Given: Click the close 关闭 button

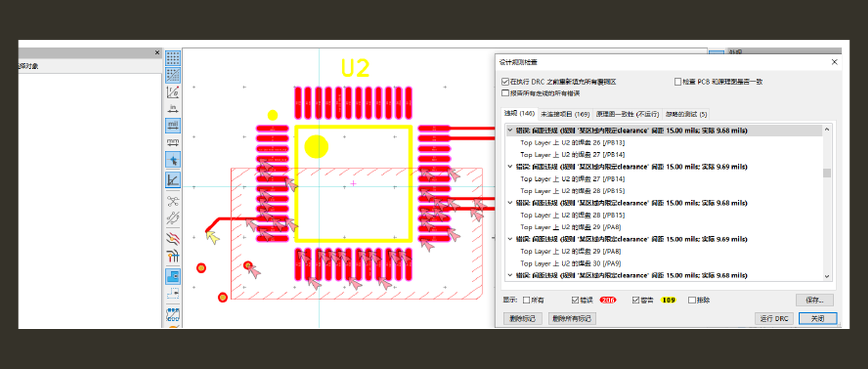Looking at the screenshot, I should point(818,318).
